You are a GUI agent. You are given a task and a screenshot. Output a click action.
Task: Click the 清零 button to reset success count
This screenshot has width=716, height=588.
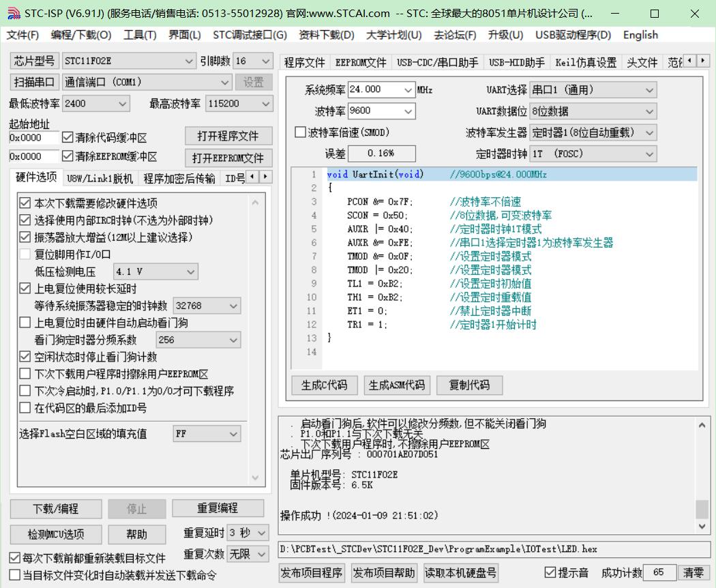pyautogui.click(x=693, y=572)
